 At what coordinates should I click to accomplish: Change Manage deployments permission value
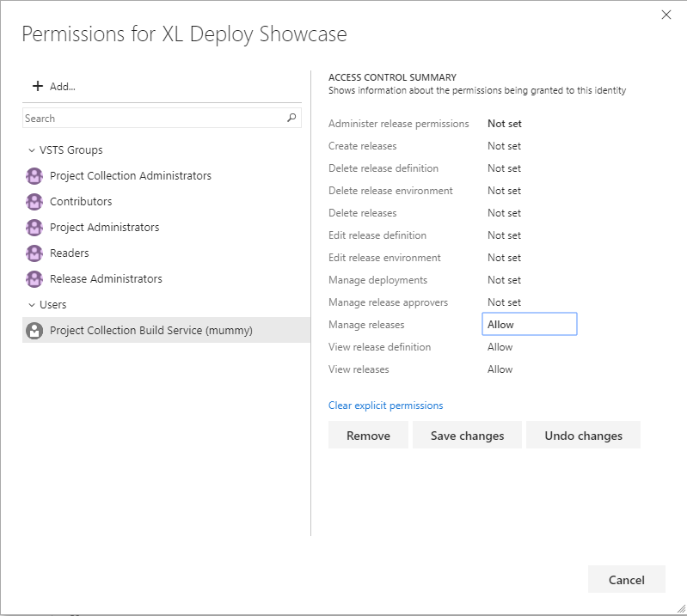[505, 280]
